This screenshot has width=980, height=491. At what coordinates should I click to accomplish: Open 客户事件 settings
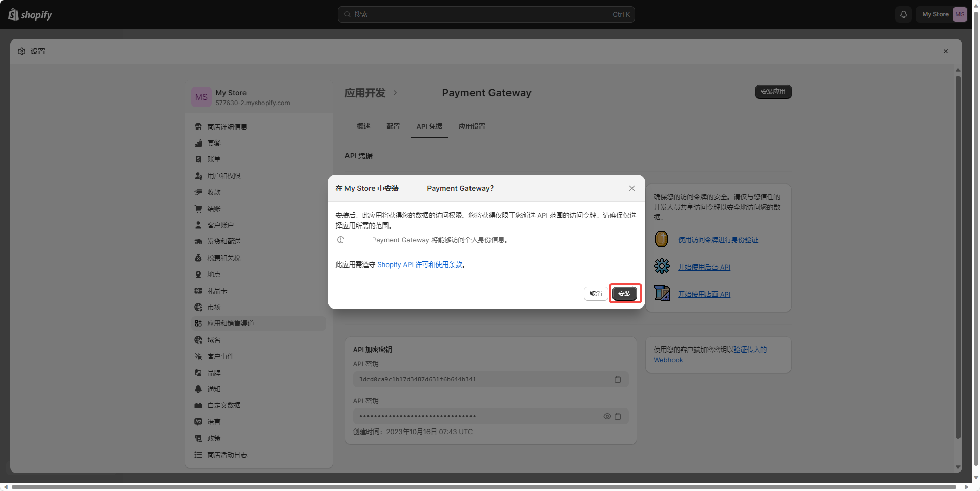click(259, 356)
